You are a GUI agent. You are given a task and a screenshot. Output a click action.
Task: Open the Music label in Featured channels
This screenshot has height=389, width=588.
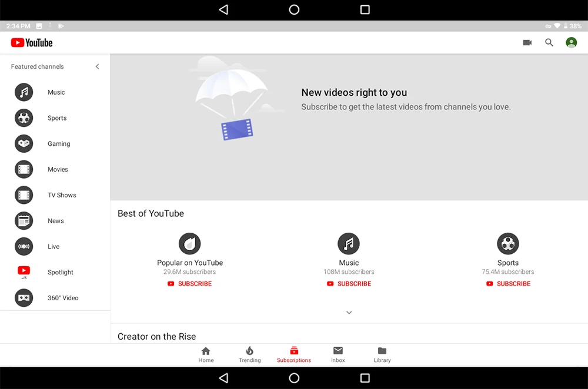[56, 92]
